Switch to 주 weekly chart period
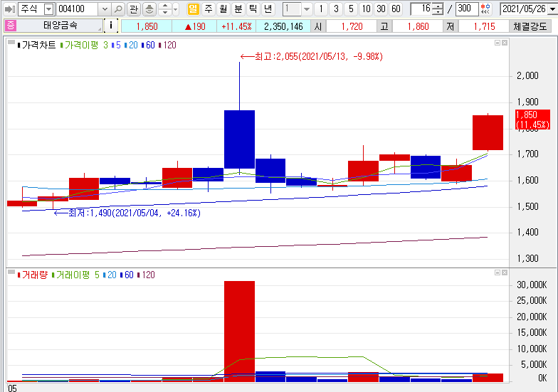This screenshot has width=558, height=392. pos(208,9)
